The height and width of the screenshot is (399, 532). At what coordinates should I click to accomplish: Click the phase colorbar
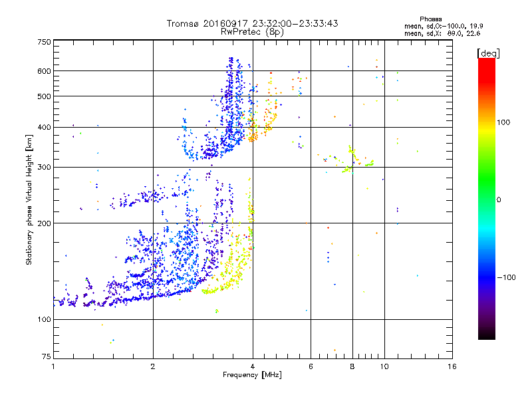tap(487, 198)
